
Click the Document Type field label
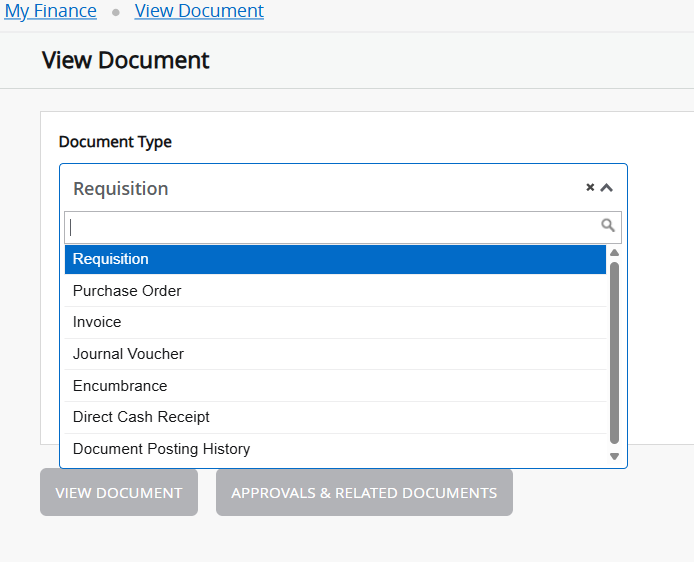tap(115, 142)
